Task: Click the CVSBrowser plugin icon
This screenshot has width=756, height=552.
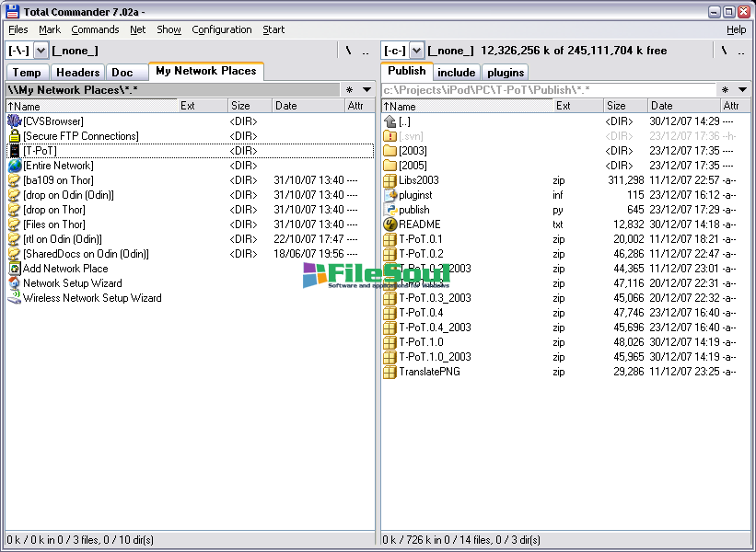Action: click(14, 121)
